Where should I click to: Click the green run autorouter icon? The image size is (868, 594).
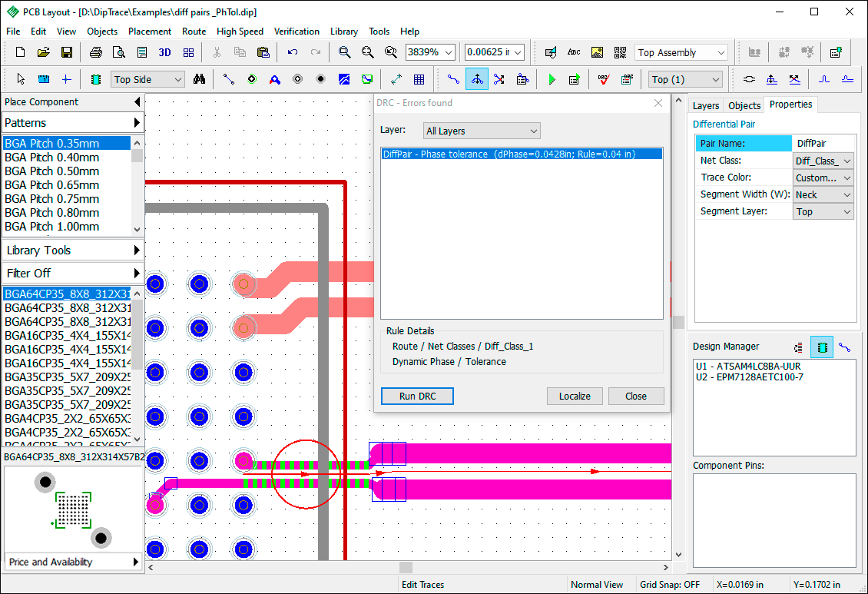[x=552, y=79]
